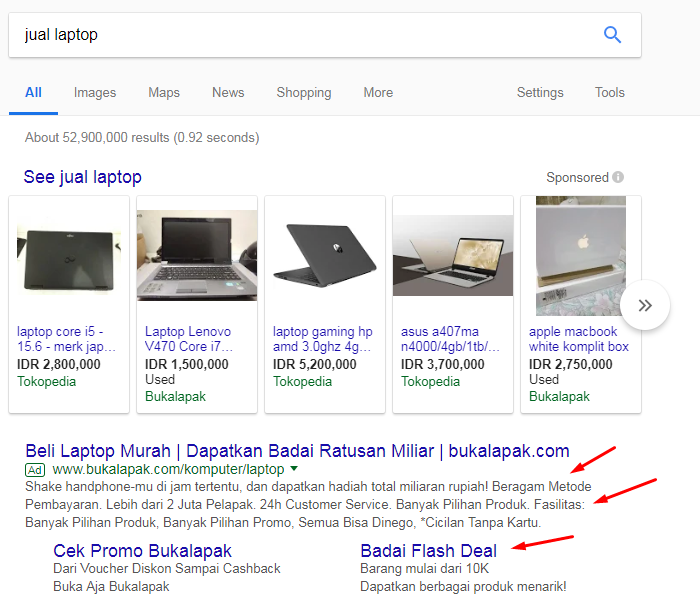Viewport: 700px width, 607px height.
Task: Open the Apple MacBook white thumbnail image
Action: click(580, 255)
